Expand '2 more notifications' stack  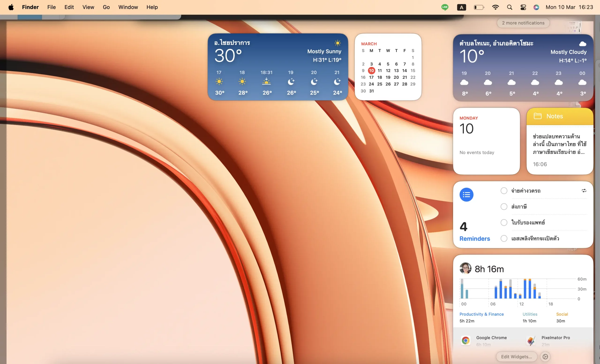523,23
